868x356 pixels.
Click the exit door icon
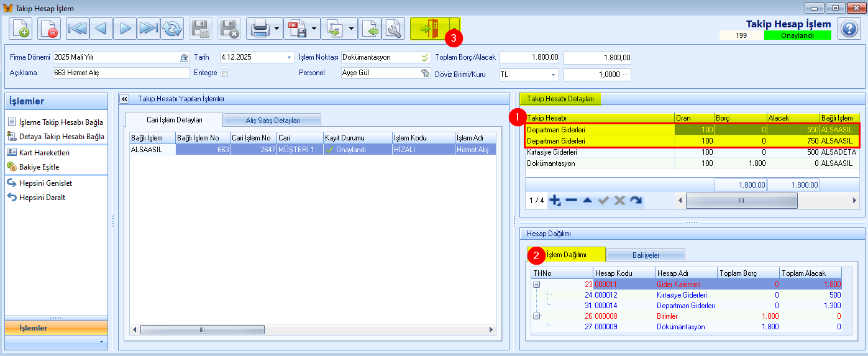pyautogui.click(x=429, y=29)
